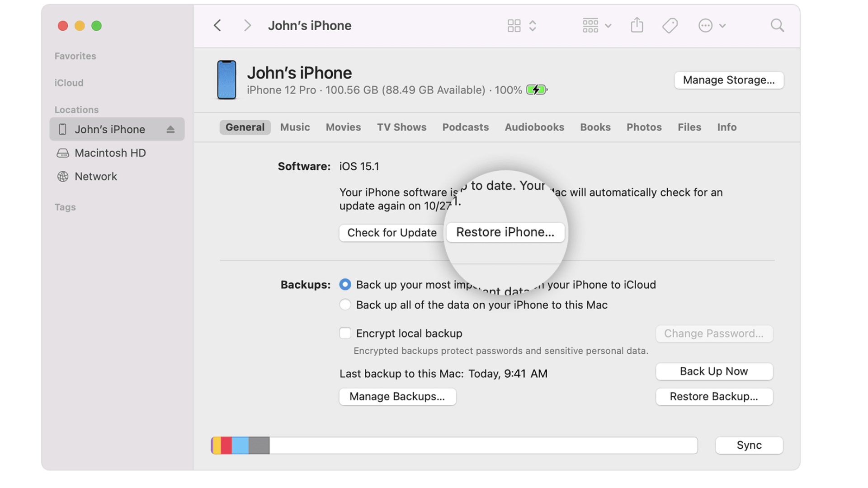Select back up to this Mac option
Screen dimensions: 868x488
pyautogui.click(x=345, y=305)
